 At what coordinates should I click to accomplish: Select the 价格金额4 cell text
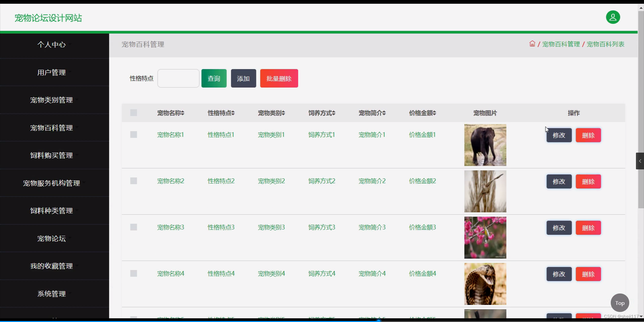pyautogui.click(x=423, y=274)
